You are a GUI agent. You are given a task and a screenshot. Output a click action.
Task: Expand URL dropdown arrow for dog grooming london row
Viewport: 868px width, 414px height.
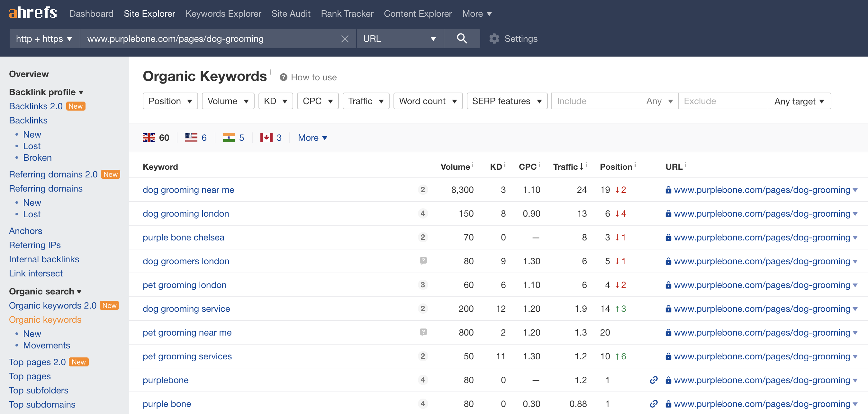pyautogui.click(x=855, y=214)
